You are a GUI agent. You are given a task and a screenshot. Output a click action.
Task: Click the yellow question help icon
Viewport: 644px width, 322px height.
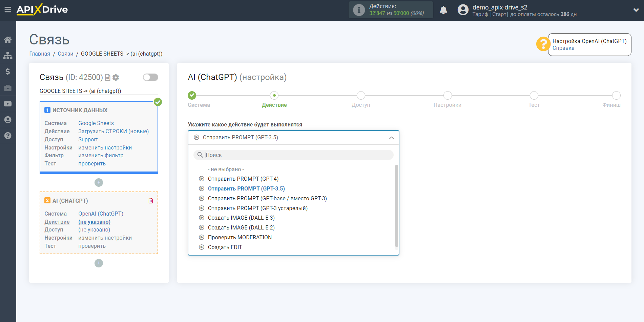click(x=543, y=44)
